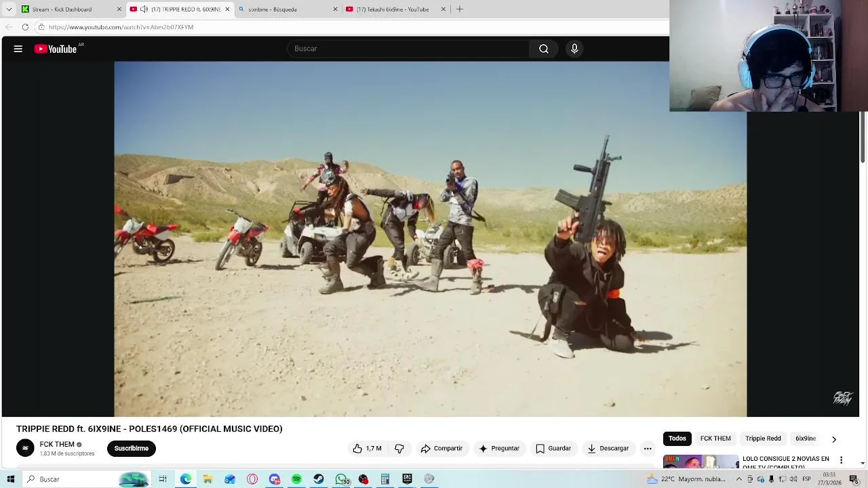Select the FCK THEM filter chip
868x488 pixels.
click(x=715, y=439)
